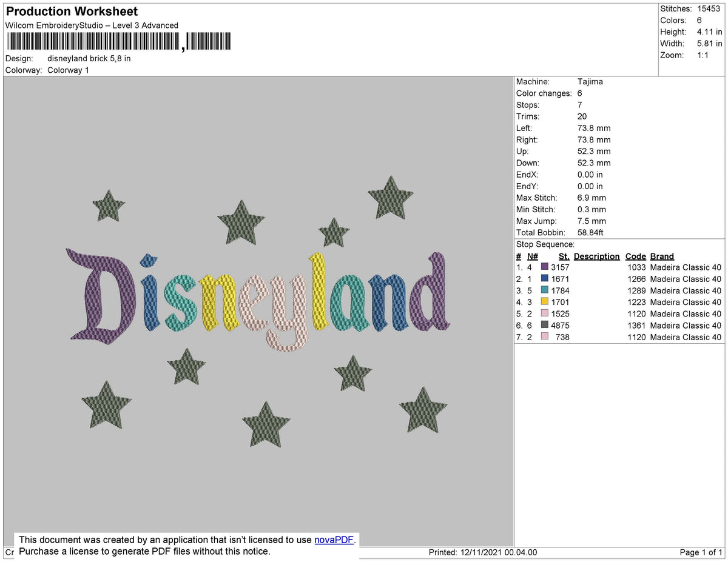Click the Max Stitch value 6.9 mm
The image size is (728, 562).
coord(591,198)
